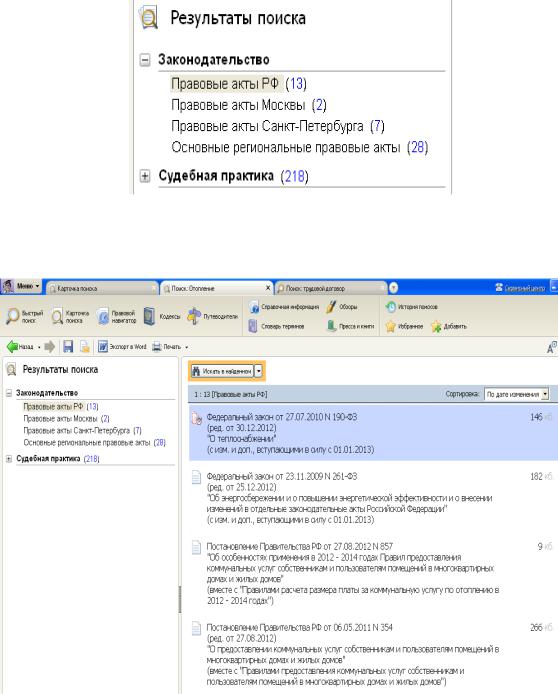The height and width of the screenshot is (694, 558).
Task: Click panel splitter handle between tree and list
Action: (x=180, y=599)
